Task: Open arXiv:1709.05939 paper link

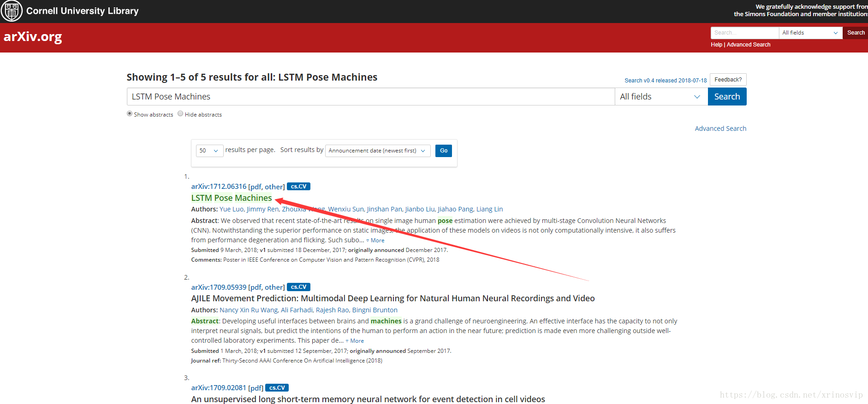Action: (219, 287)
